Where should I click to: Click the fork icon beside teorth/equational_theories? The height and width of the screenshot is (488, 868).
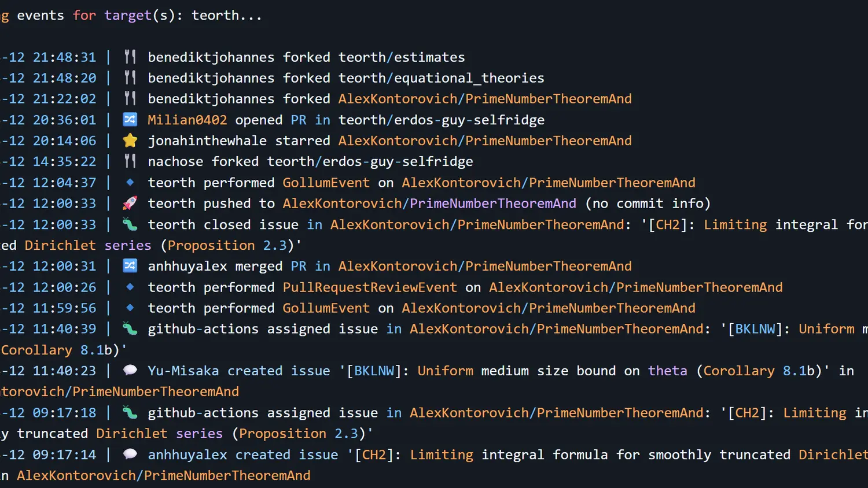click(x=130, y=77)
